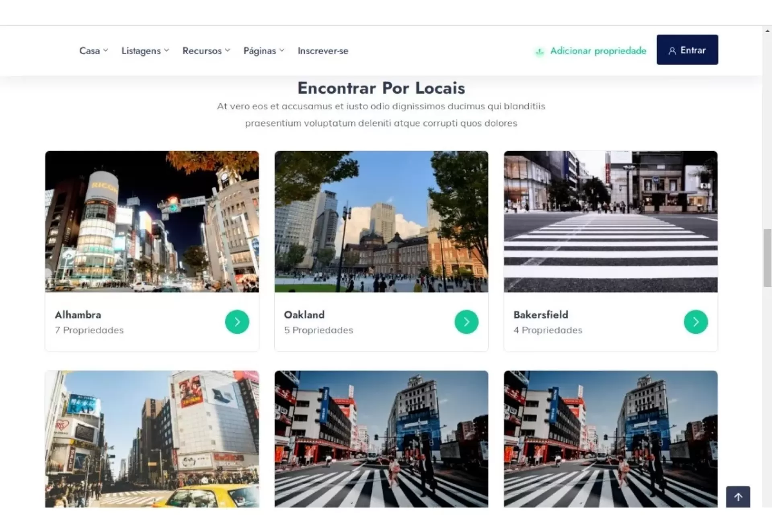Click the page vertical scrollbar thumb
This screenshot has height=532, width=772.
pyautogui.click(x=767, y=257)
